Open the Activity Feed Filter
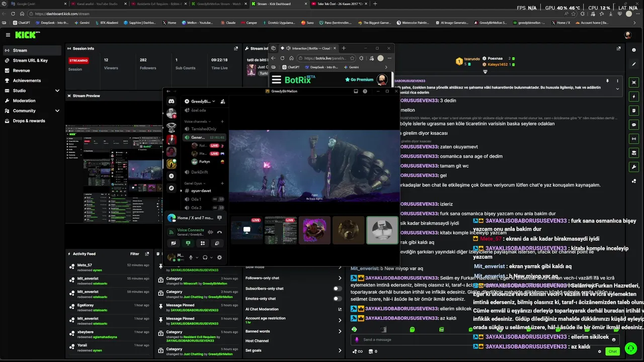This screenshot has height=362, width=644. tap(135, 254)
